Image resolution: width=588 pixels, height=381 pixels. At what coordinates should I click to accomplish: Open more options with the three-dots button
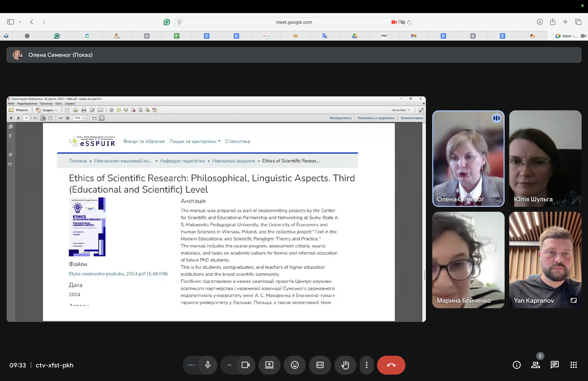tap(367, 365)
